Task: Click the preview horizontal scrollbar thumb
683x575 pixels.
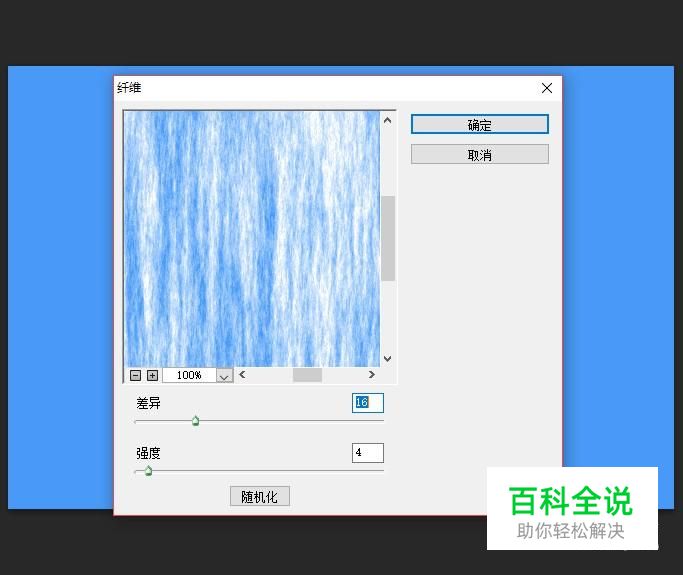Action: [307, 375]
